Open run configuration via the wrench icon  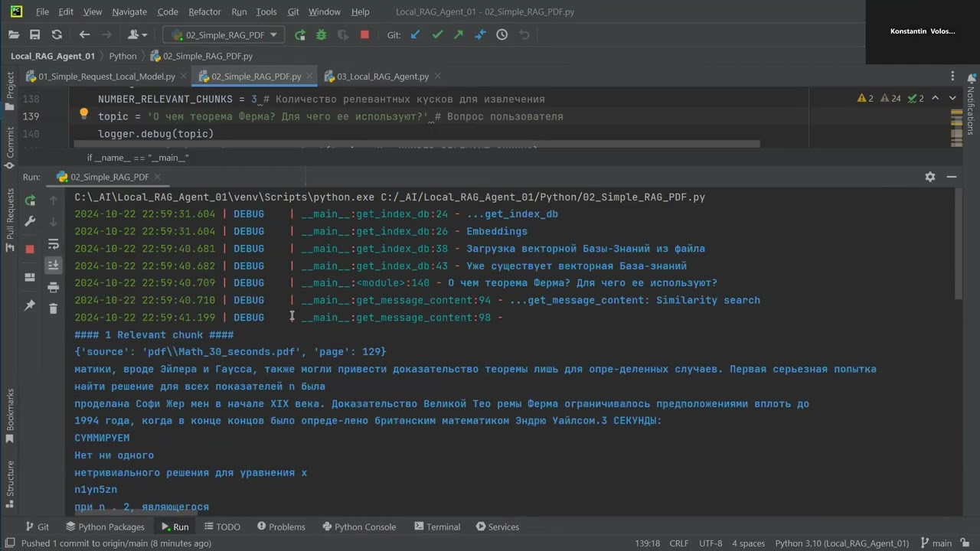30,221
